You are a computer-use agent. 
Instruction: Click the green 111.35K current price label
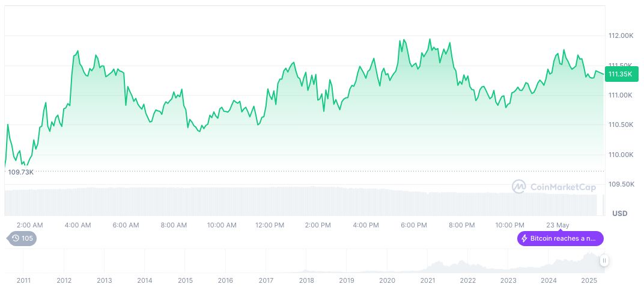tap(620, 74)
